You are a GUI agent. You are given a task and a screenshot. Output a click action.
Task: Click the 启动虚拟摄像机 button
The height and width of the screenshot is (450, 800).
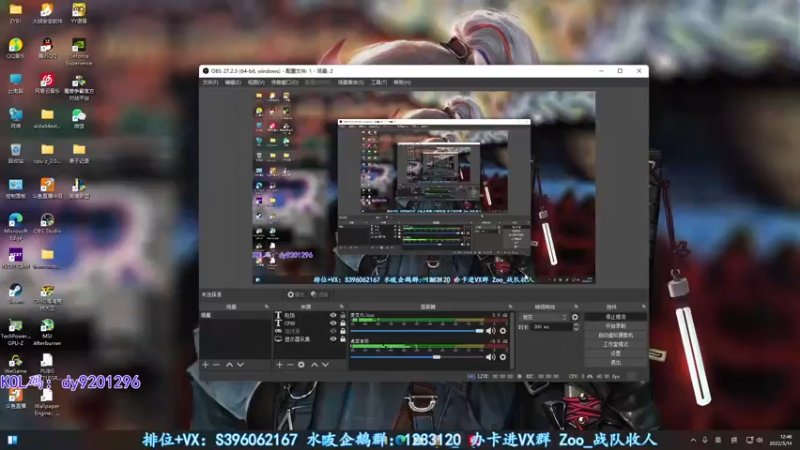615,335
